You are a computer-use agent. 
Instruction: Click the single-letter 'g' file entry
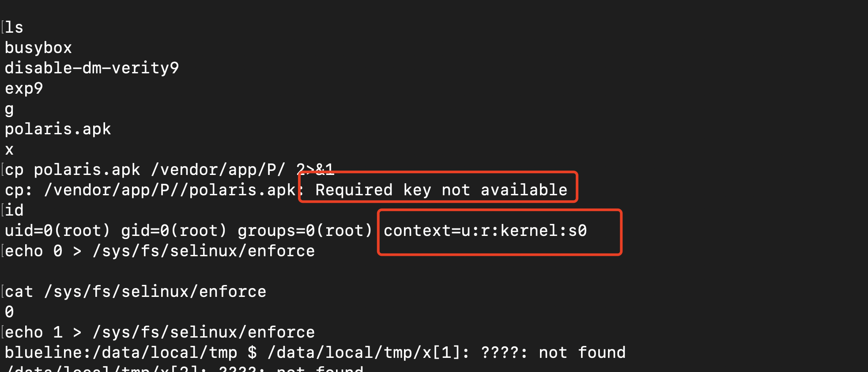point(9,109)
